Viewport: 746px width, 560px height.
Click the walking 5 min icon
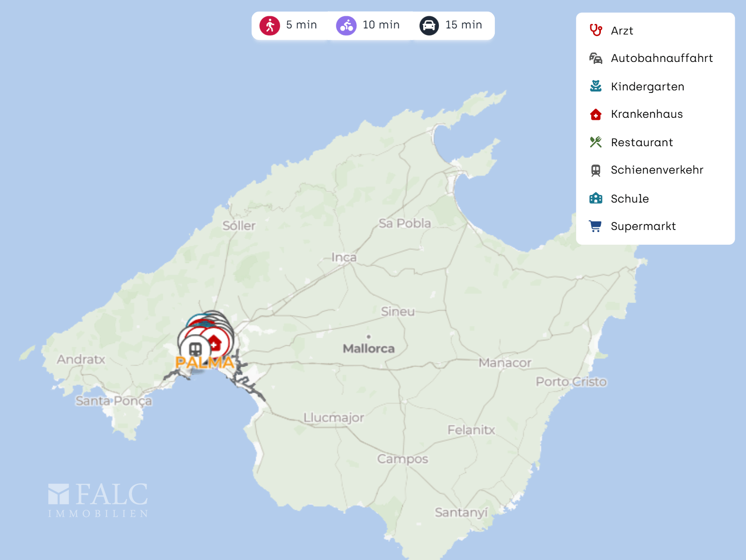269,25
